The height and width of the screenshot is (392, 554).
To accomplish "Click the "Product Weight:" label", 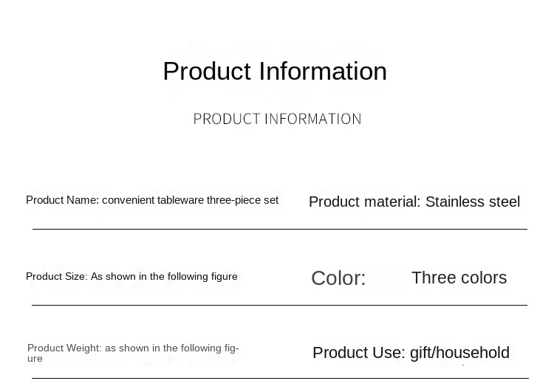I will [x=64, y=348].
